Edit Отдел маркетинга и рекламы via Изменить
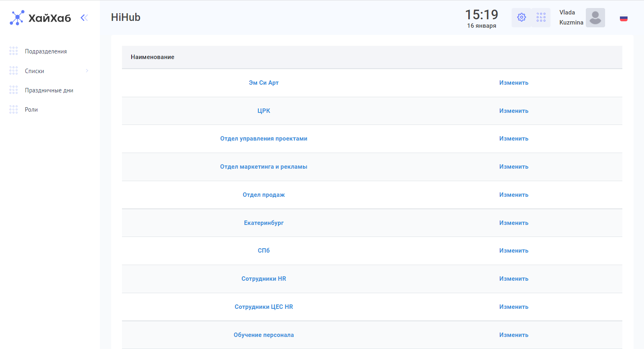The width and height of the screenshot is (644, 349). pyautogui.click(x=514, y=167)
